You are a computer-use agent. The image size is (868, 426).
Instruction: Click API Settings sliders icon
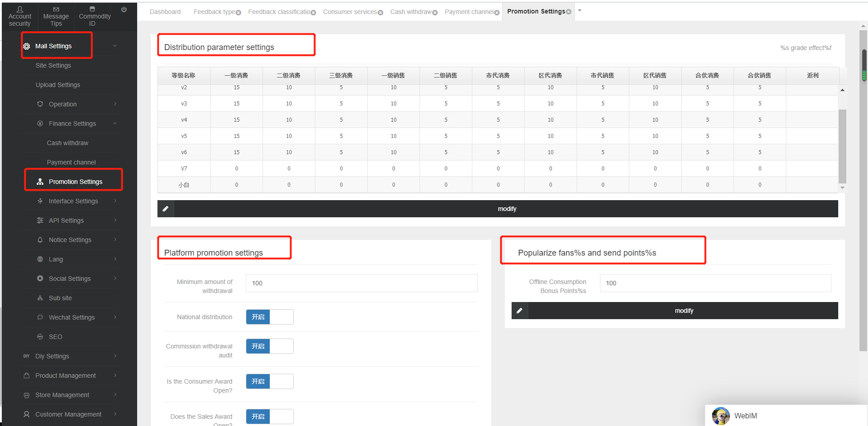[x=40, y=220]
